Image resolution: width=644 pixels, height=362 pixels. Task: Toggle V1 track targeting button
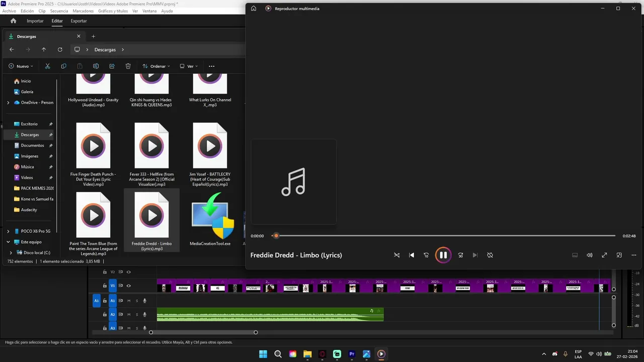click(113, 286)
